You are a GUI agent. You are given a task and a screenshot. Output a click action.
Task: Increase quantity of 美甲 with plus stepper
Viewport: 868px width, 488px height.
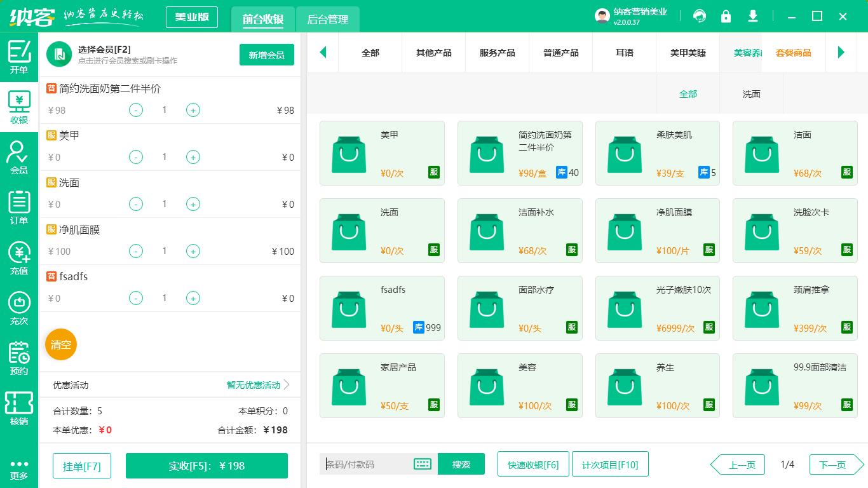193,157
